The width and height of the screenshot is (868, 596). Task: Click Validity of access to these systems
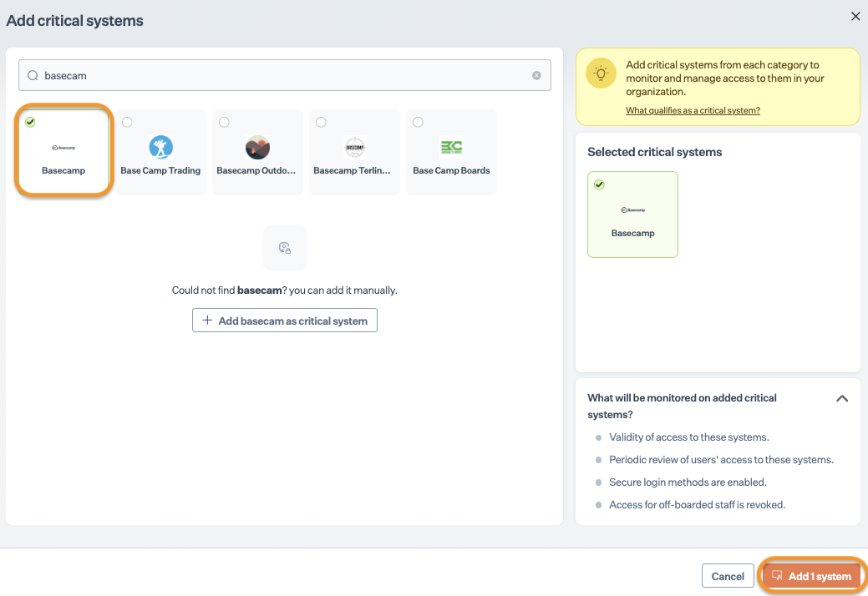(x=688, y=437)
